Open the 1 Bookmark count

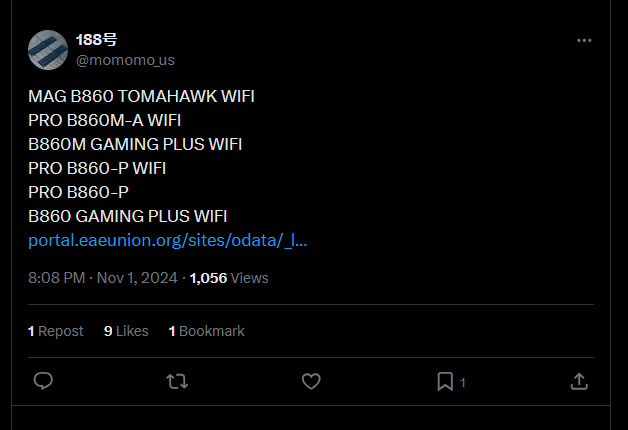coord(206,331)
